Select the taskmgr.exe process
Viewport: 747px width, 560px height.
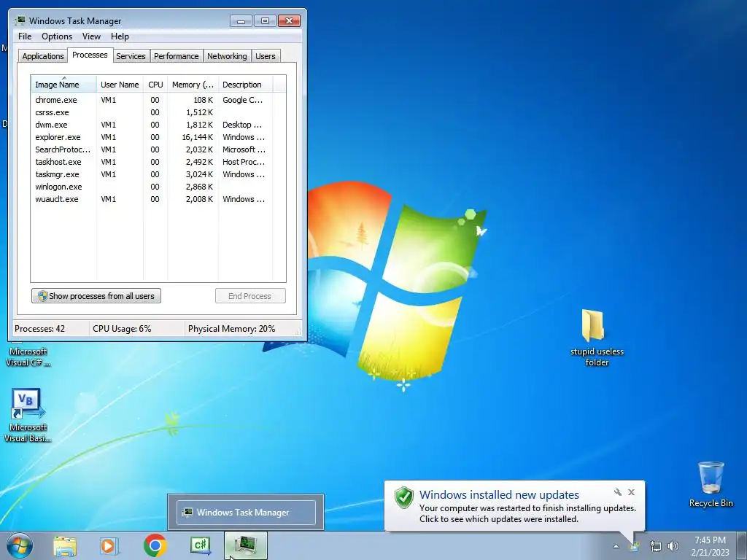pyautogui.click(x=158, y=174)
